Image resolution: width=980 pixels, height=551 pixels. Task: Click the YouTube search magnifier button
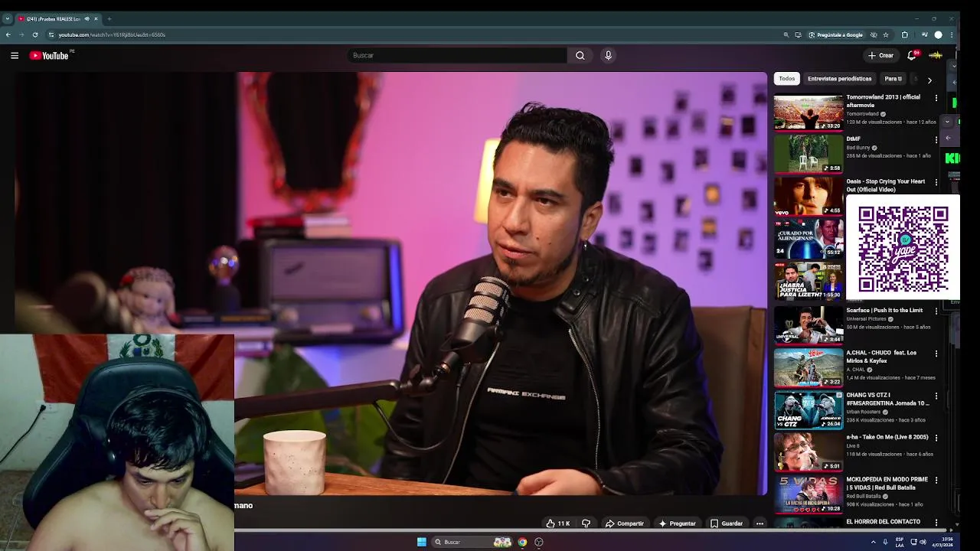click(580, 55)
